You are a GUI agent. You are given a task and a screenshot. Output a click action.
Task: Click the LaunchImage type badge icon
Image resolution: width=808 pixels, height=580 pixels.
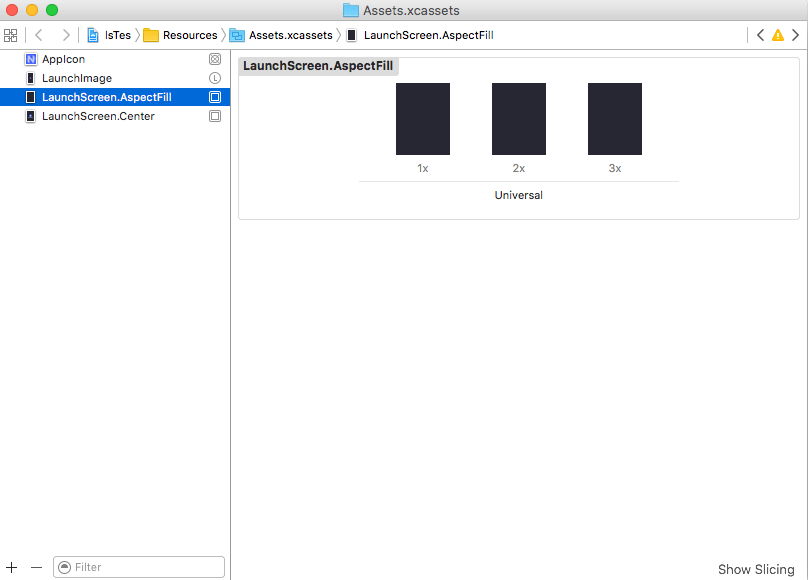(x=215, y=78)
